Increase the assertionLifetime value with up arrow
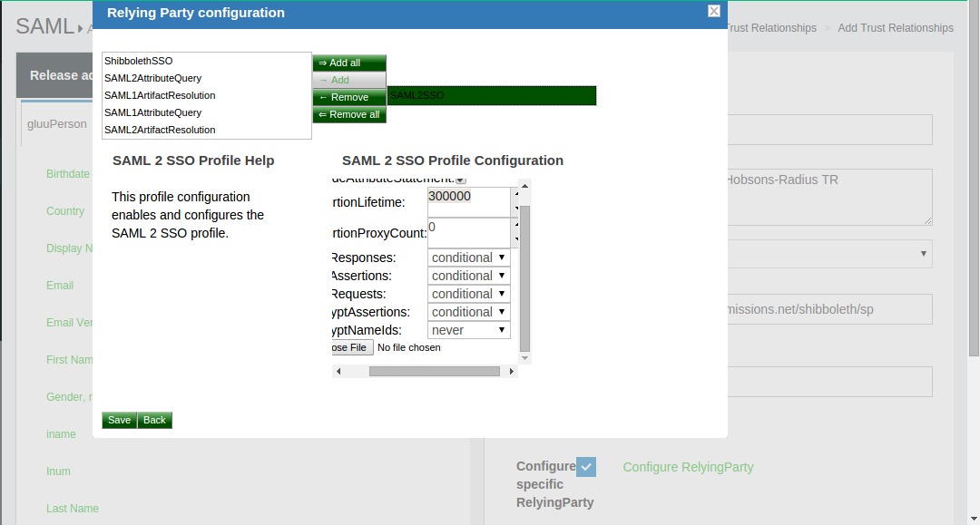 [x=516, y=193]
